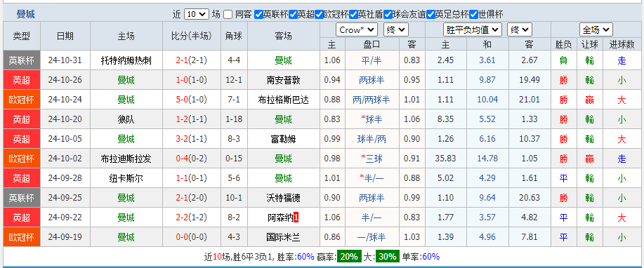Uncheck the 英联杯 checkbox
This screenshot has height=268, width=644.
tap(258, 14)
